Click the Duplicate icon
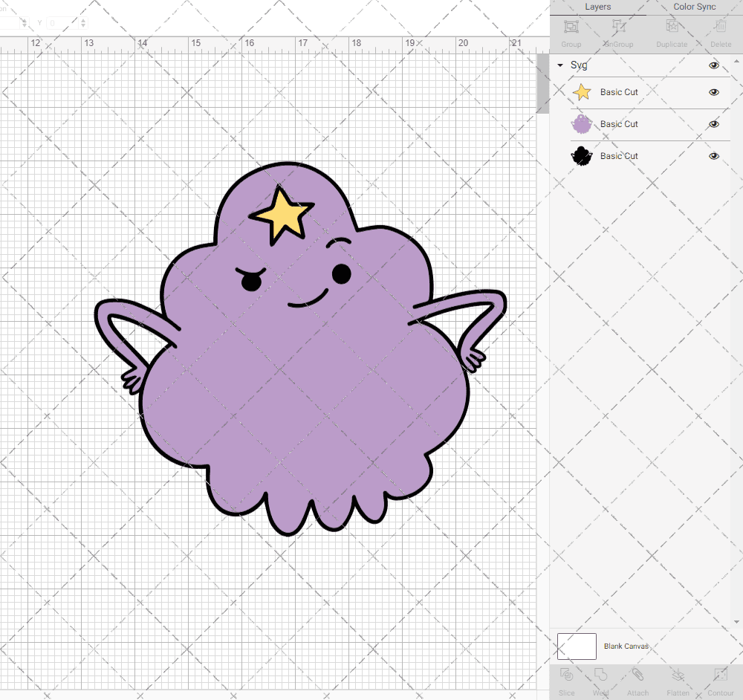 (x=672, y=27)
